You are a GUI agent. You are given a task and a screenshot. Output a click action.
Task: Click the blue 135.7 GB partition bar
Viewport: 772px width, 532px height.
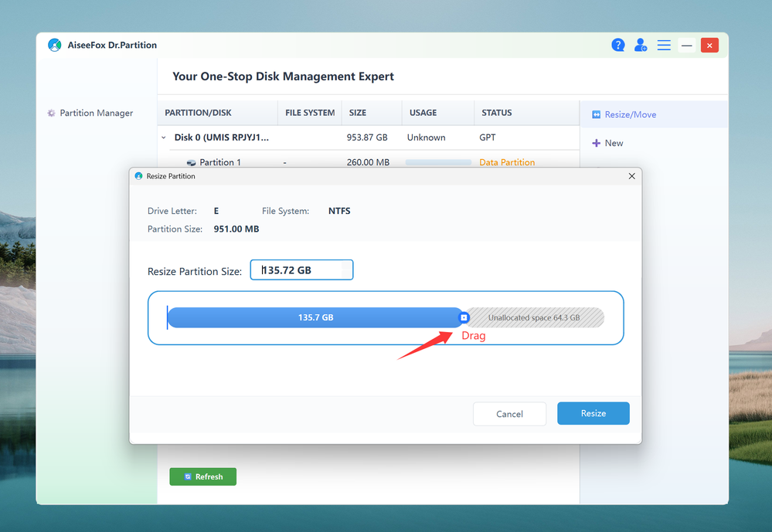315,318
